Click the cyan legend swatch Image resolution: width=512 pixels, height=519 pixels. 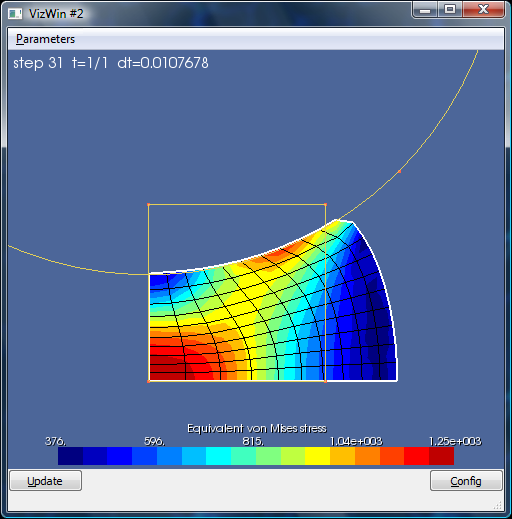tap(219, 456)
